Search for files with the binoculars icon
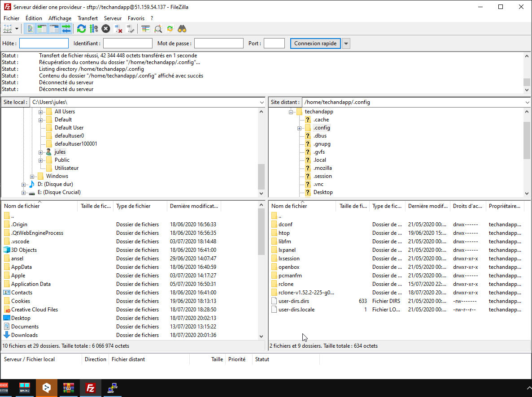The image size is (532, 397). pos(182,29)
